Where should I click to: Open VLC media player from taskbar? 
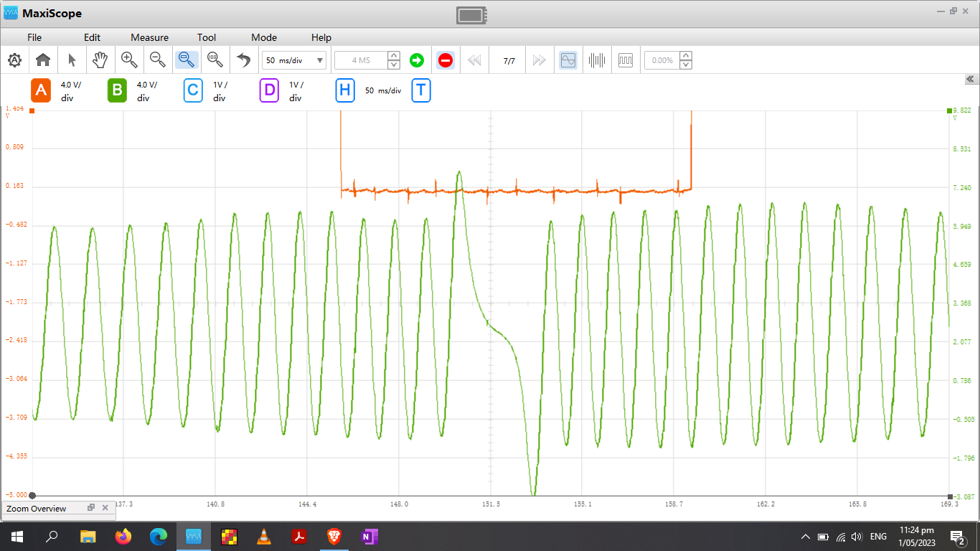click(264, 536)
